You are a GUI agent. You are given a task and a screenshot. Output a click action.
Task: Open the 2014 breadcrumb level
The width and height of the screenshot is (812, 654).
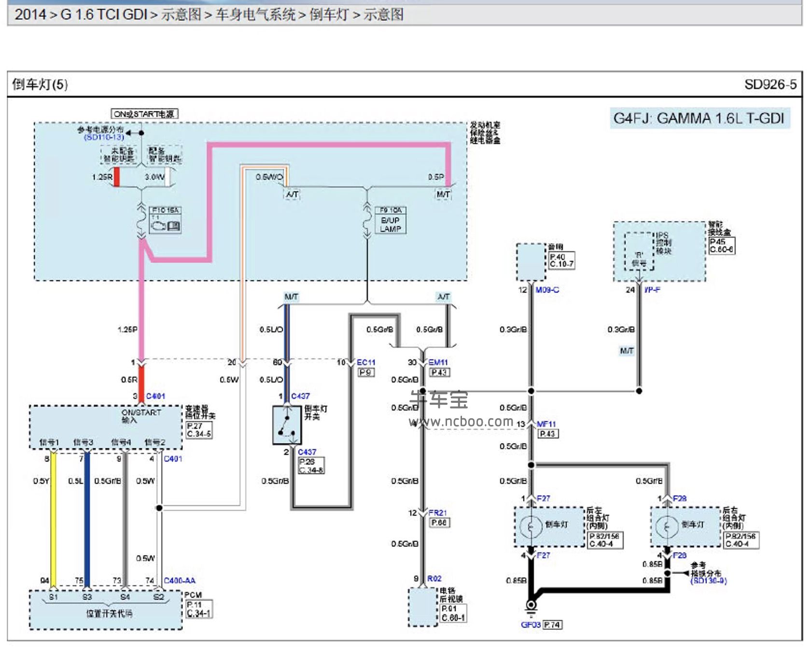[x=30, y=14]
